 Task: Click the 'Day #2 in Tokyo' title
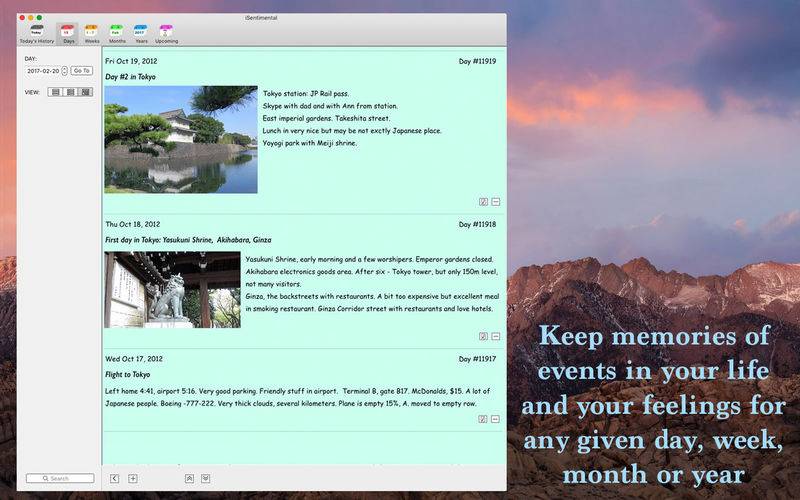(x=130, y=77)
